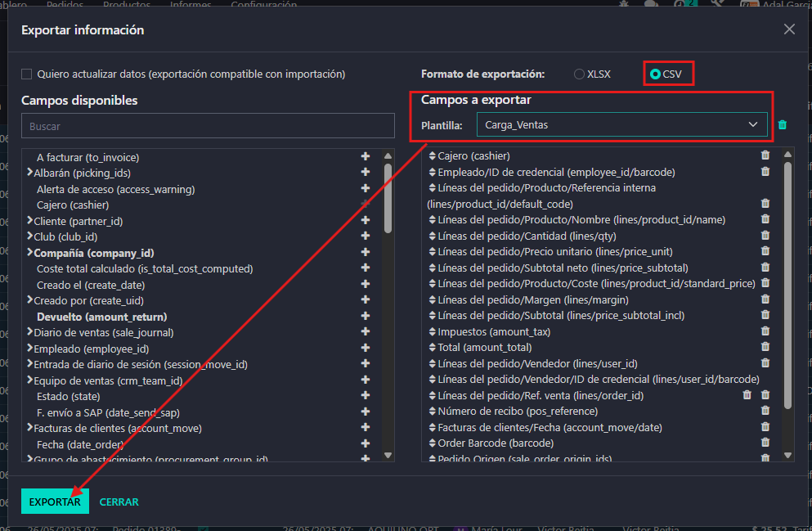Select XLSX export format

pos(580,74)
